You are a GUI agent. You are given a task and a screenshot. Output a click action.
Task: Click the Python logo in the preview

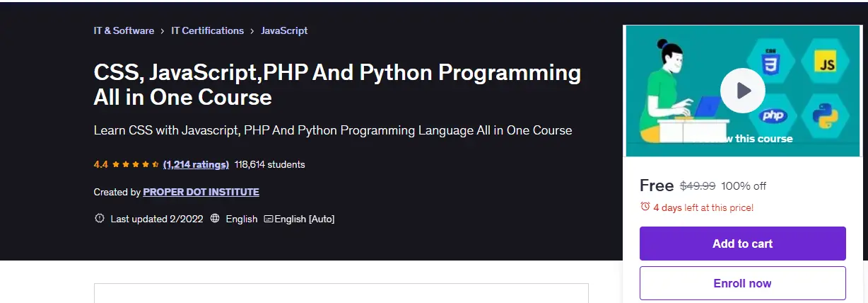pos(824,117)
